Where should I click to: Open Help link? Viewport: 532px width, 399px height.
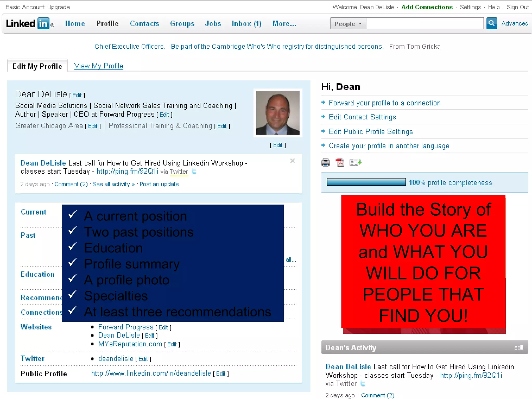[494, 7]
